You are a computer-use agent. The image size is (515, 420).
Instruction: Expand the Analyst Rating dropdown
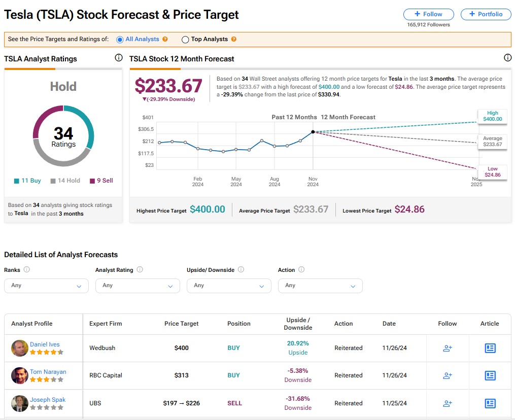pos(138,286)
